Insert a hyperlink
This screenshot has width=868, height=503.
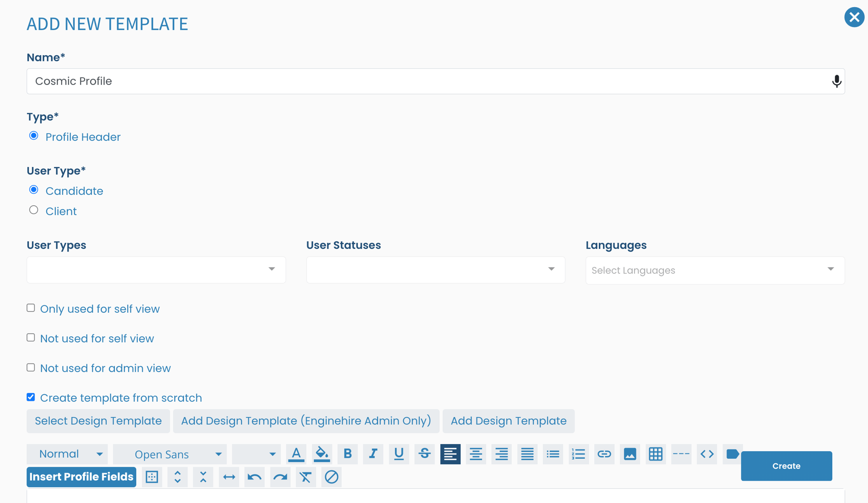tap(604, 454)
